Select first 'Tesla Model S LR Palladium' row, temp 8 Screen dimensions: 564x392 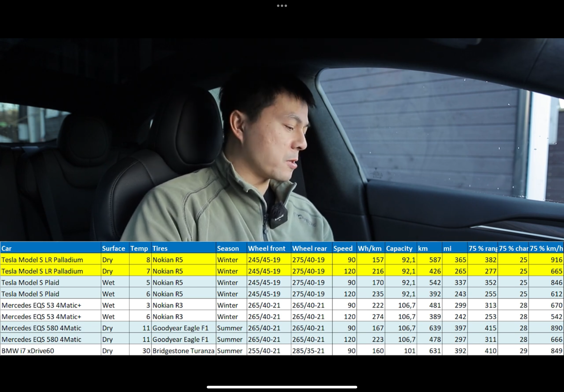pyautogui.click(x=282, y=259)
